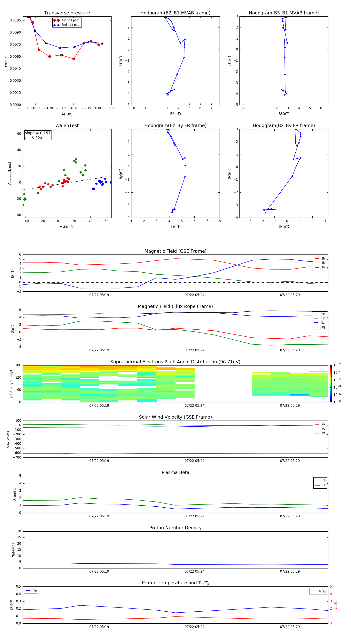Click the |B| legend entry

click(320, 327)
